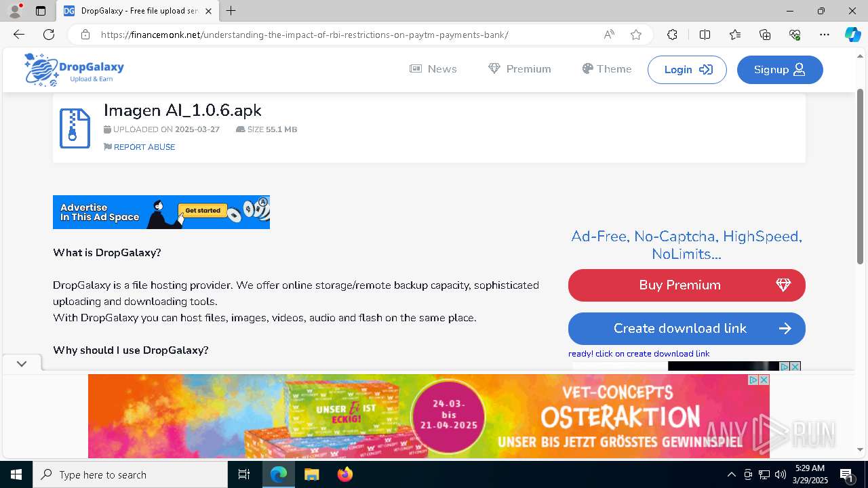Click 'ready! click on create download link' text

[639, 354]
